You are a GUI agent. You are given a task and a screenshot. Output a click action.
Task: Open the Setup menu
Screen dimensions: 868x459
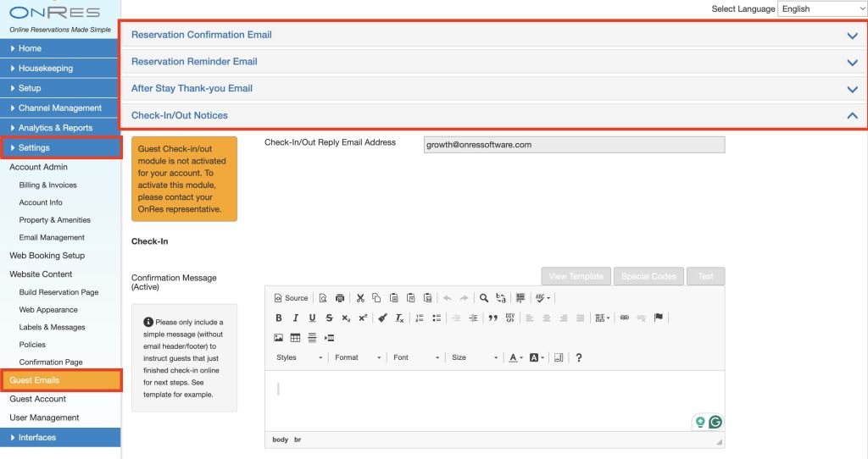coord(60,88)
